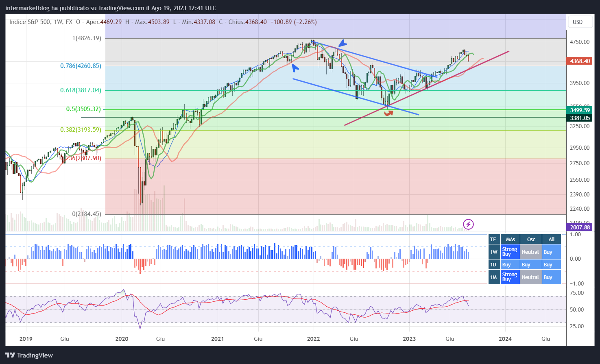Select the All column header
This screenshot has height=364, width=600.
click(552, 240)
